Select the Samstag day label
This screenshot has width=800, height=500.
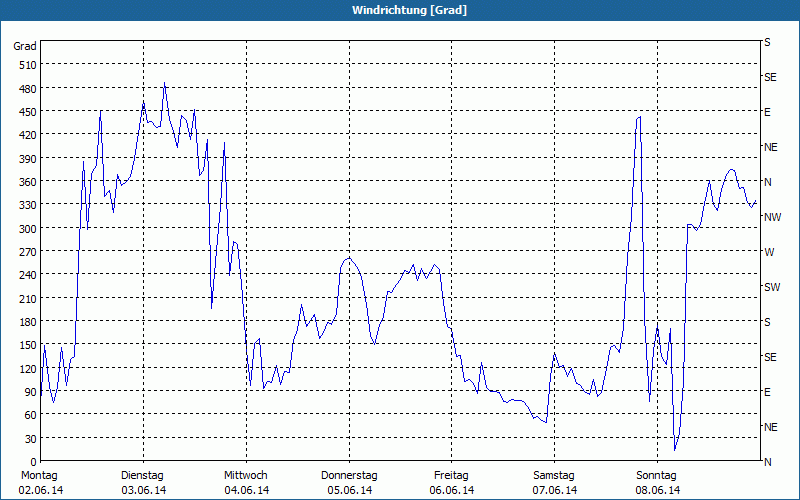click(x=554, y=475)
